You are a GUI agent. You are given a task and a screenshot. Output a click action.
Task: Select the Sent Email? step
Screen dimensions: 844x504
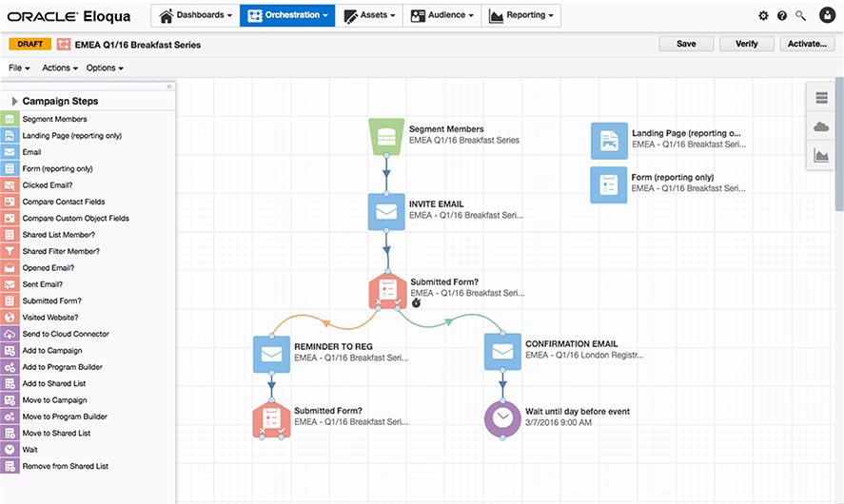pyautogui.click(x=43, y=284)
